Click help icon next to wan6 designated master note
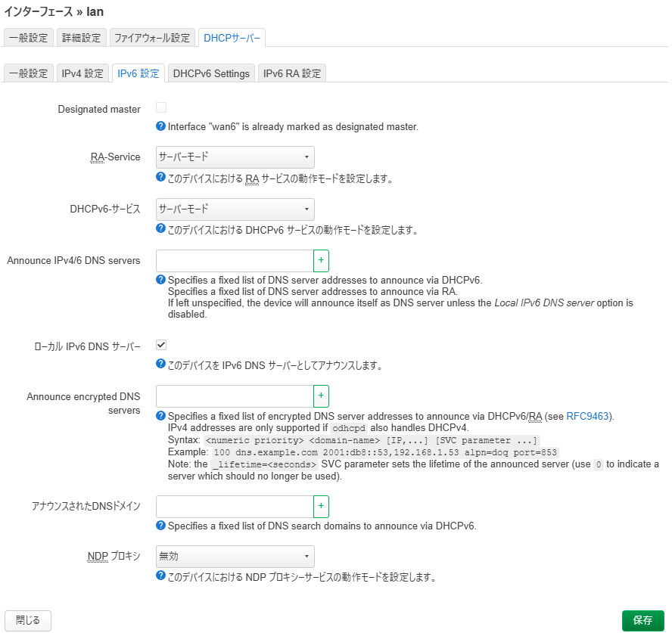672x633 pixels. (x=160, y=126)
